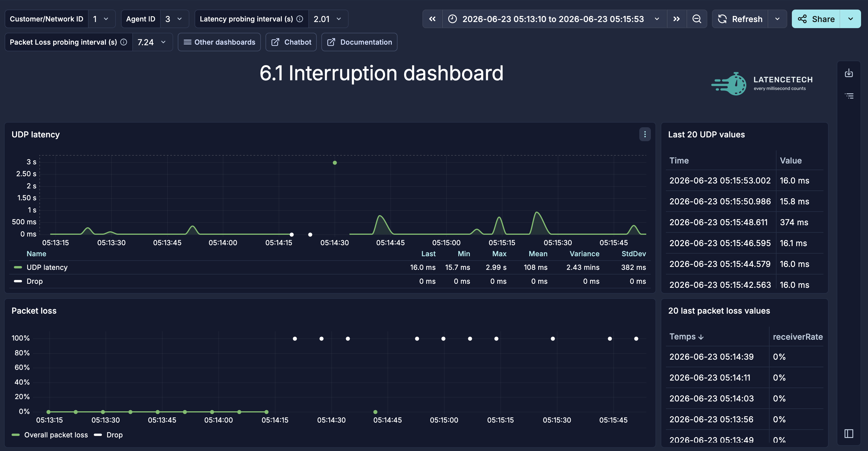Click the 3 s latency outlier point
Screen dimensions: 868x451
[335, 163]
